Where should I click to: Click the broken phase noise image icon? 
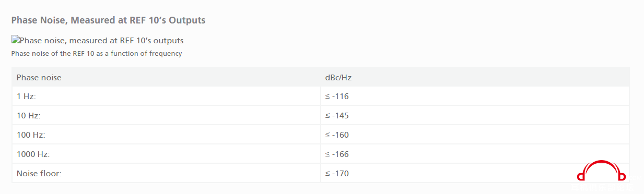pyautogui.click(x=15, y=40)
